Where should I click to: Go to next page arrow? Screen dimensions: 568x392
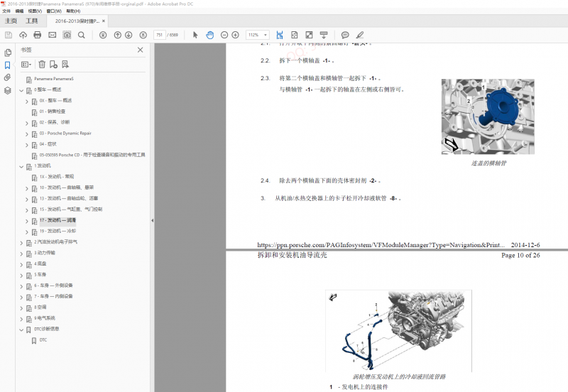pyautogui.click(x=129, y=35)
